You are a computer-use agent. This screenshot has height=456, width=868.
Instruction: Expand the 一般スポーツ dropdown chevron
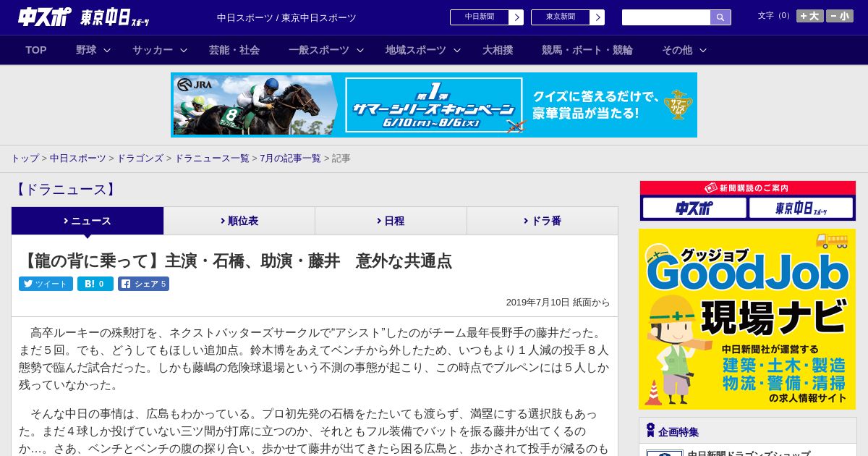pyautogui.click(x=360, y=50)
